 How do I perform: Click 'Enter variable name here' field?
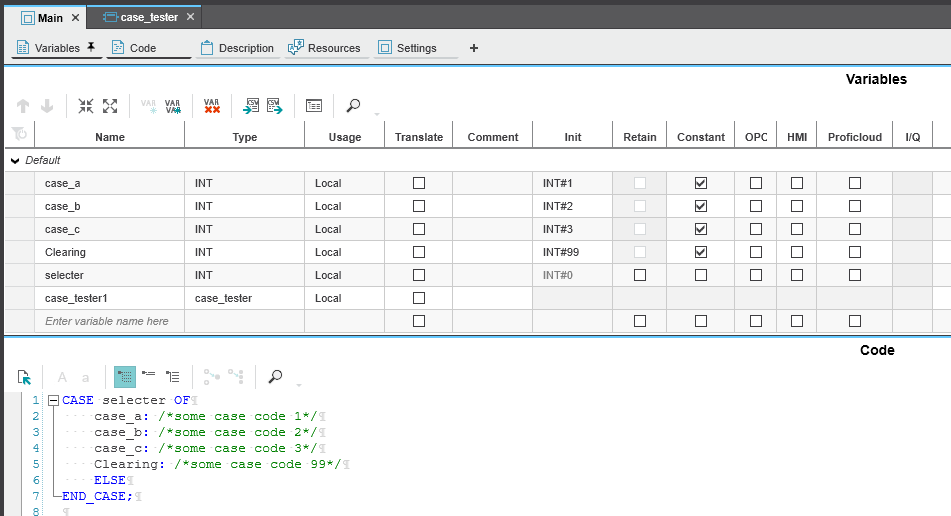tap(110, 321)
